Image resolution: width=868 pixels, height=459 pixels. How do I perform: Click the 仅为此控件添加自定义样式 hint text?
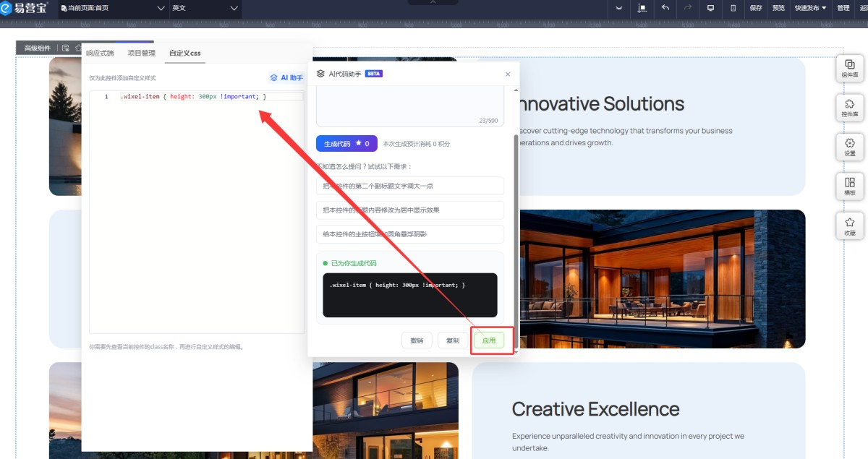pyautogui.click(x=122, y=77)
